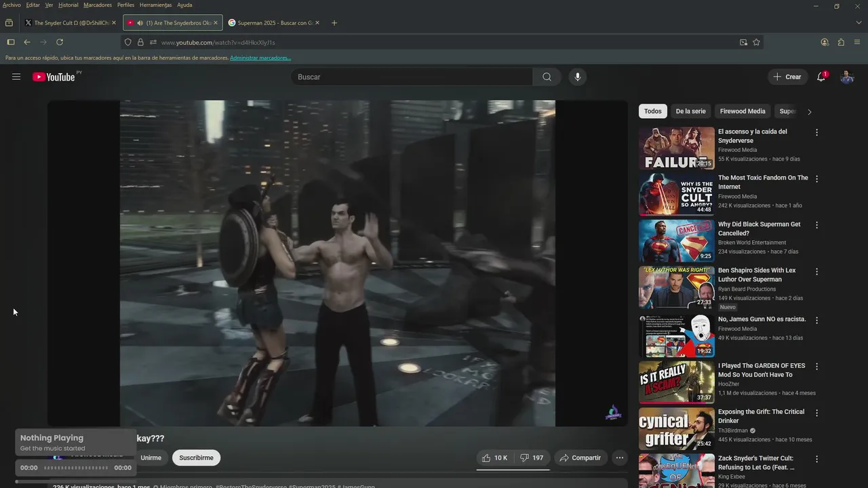Open the Archivo menu
The width and height of the screenshot is (868, 488).
tap(12, 5)
